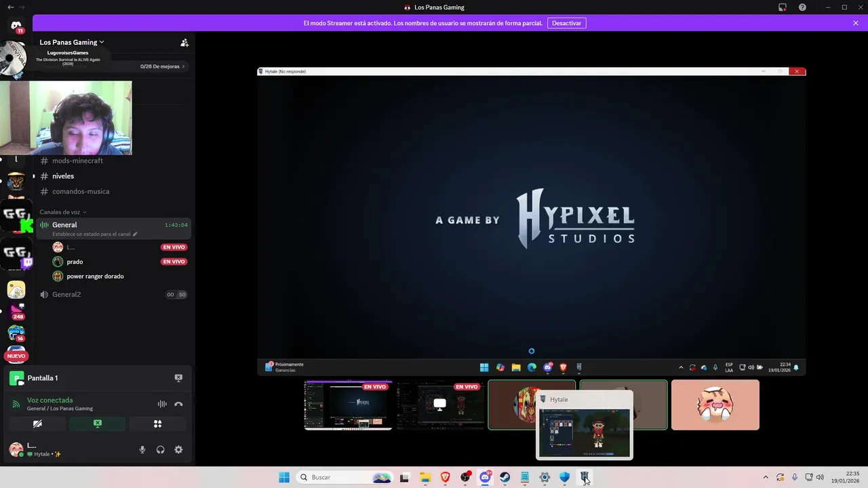
Task: Join the General2 voice channel
Action: click(113, 294)
